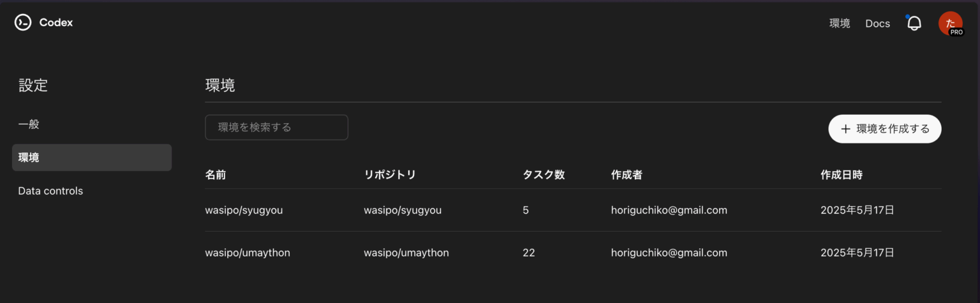Open the user profile avatar
Image resolution: width=980 pixels, height=303 pixels.
click(x=950, y=23)
